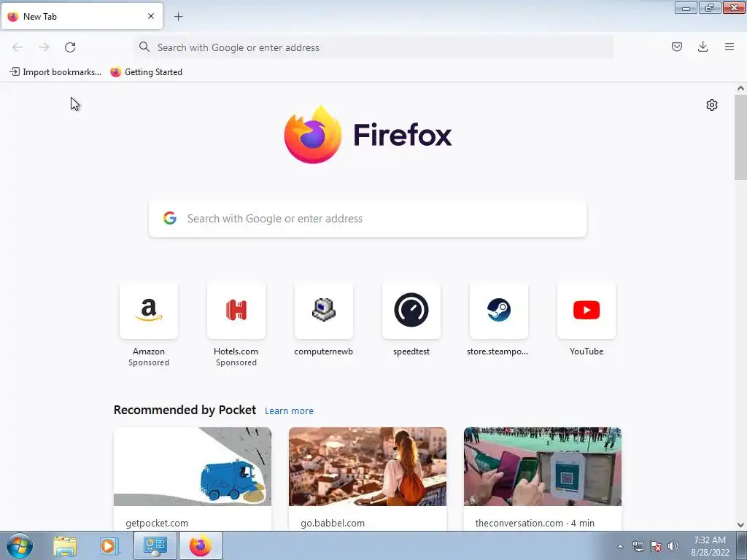
Task: Reload the current page
Action: pyautogui.click(x=70, y=47)
